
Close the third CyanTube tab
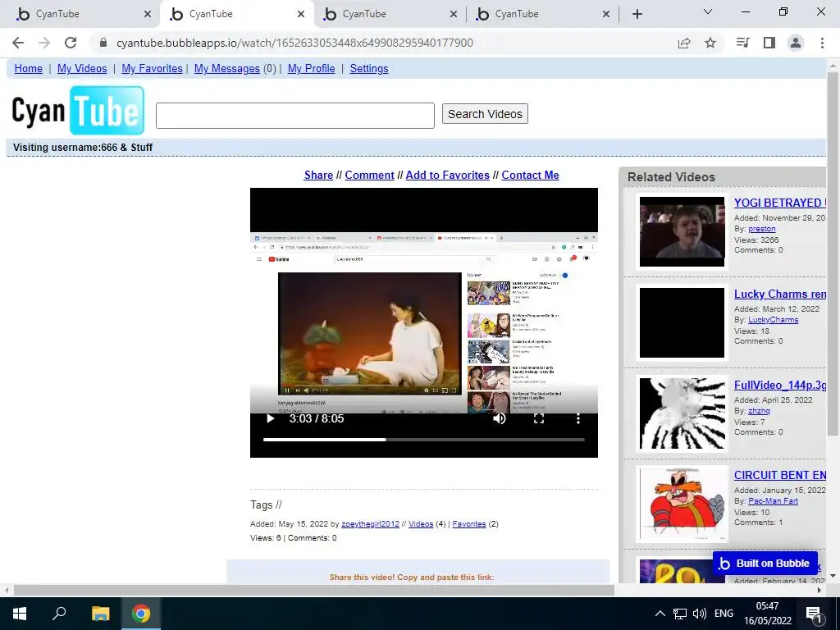(454, 14)
